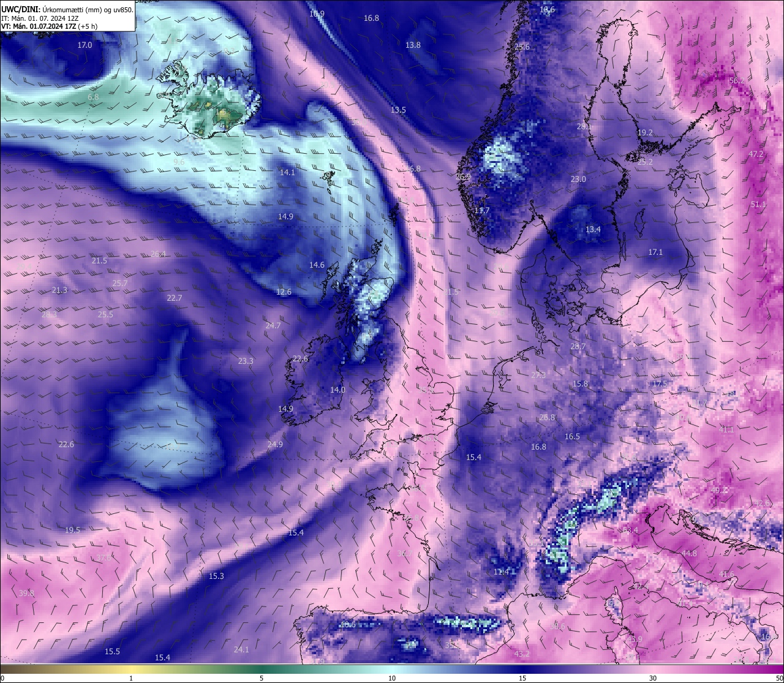Click the 12.6 value label
The height and width of the screenshot is (683, 784).
284,292
